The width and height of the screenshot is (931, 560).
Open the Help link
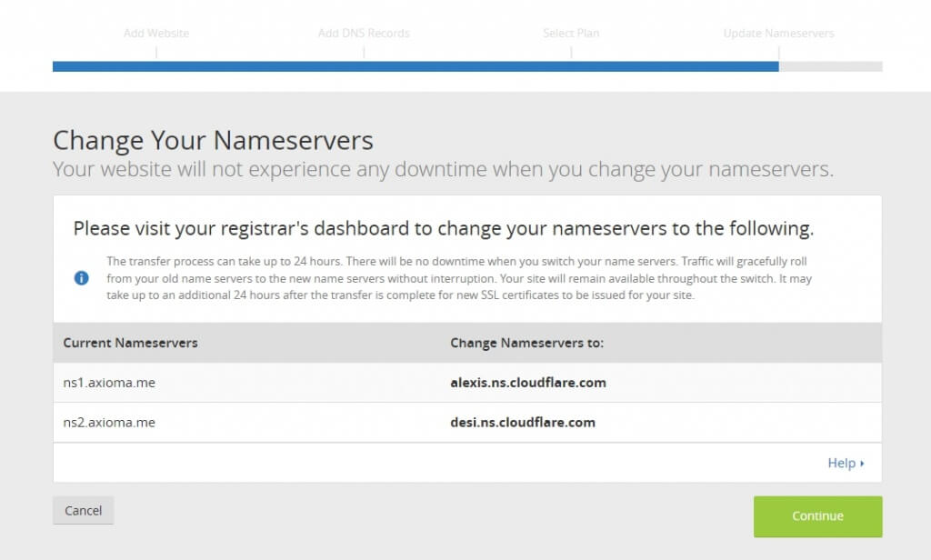846,463
